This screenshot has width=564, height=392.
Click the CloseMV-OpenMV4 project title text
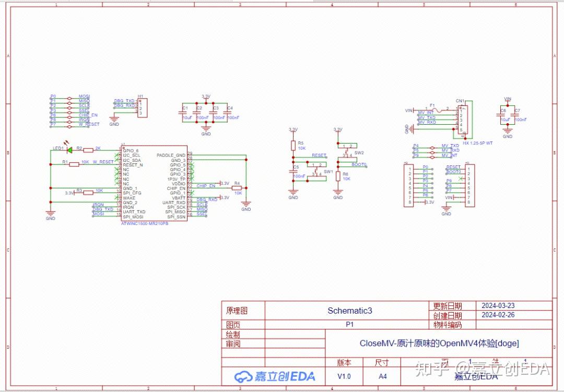(439, 343)
